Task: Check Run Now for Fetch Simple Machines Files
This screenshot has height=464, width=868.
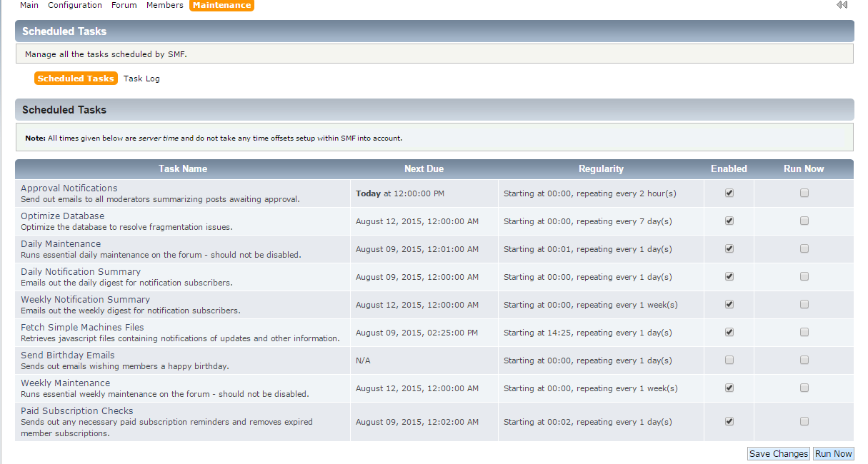Action: click(x=804, y=332)
